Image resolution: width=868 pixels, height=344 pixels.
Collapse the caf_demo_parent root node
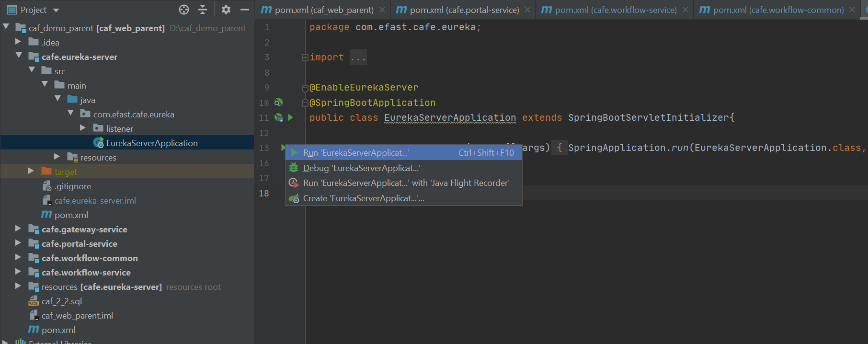coord(6,27)
